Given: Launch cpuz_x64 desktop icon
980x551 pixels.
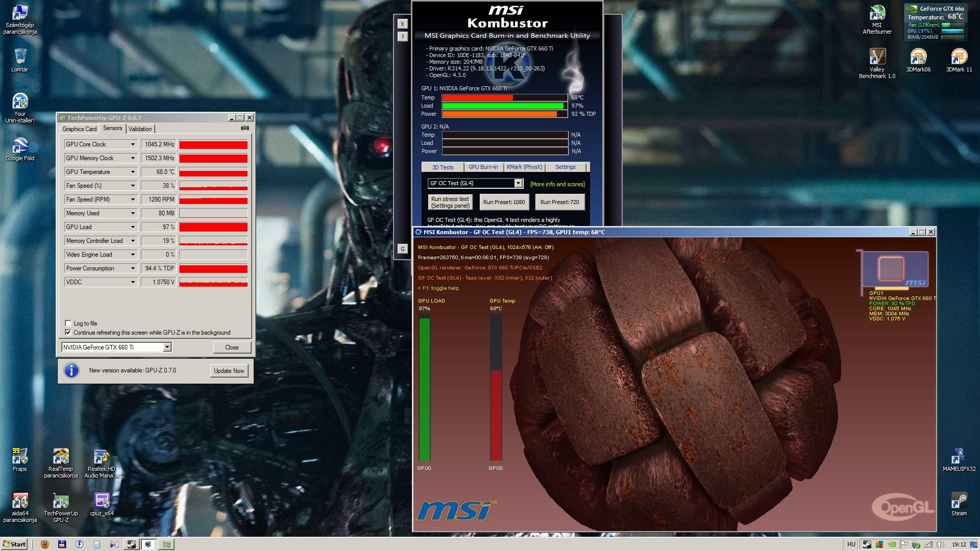Looking at the screenshot, I should coord(102,504).
